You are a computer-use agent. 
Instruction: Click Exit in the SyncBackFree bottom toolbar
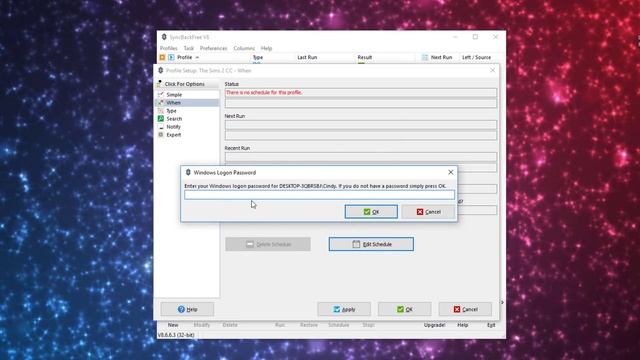point(491,325)
